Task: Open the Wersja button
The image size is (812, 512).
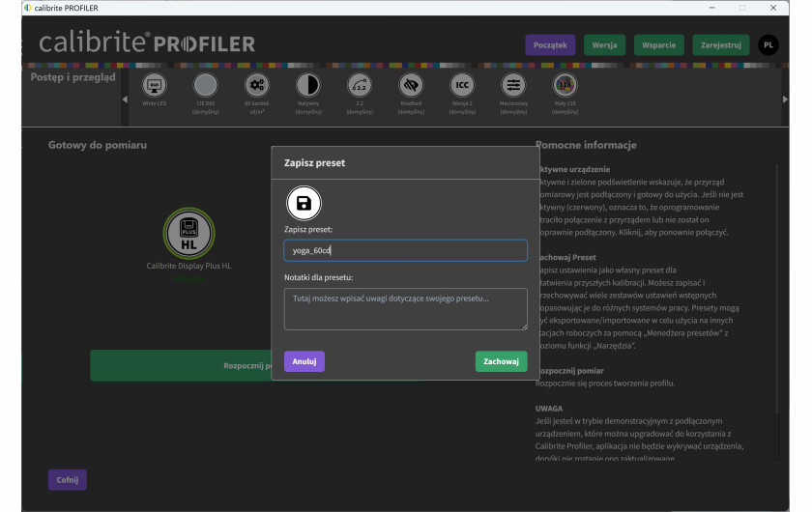Action: click(x=604, y=45)
